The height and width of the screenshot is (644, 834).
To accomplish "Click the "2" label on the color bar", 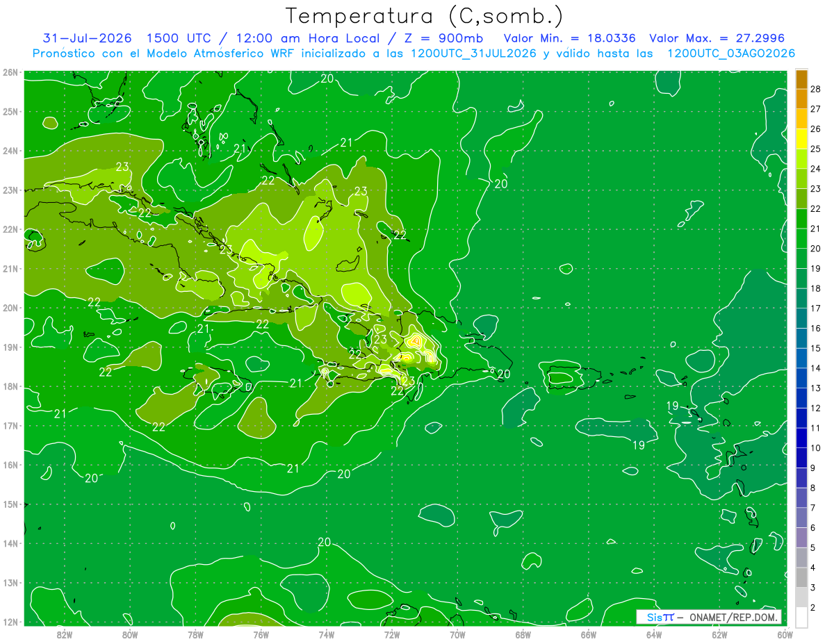I will 814,607.
